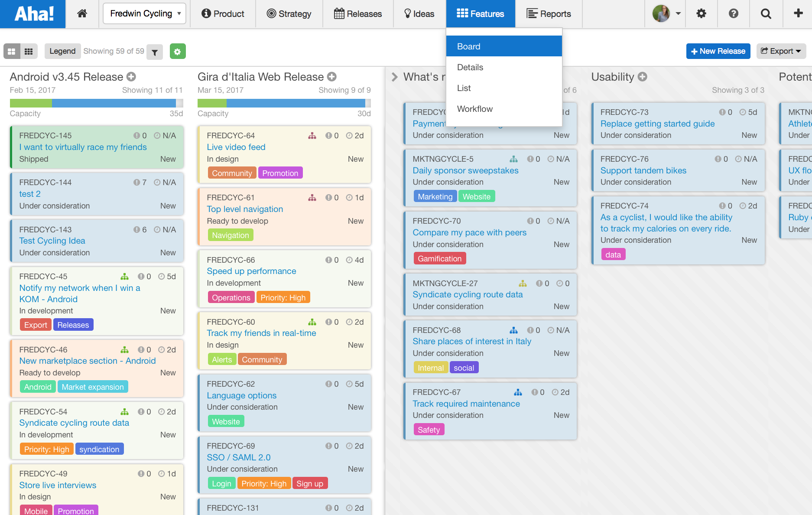Open board customization via the green gear icon

(x=178, y=51)
